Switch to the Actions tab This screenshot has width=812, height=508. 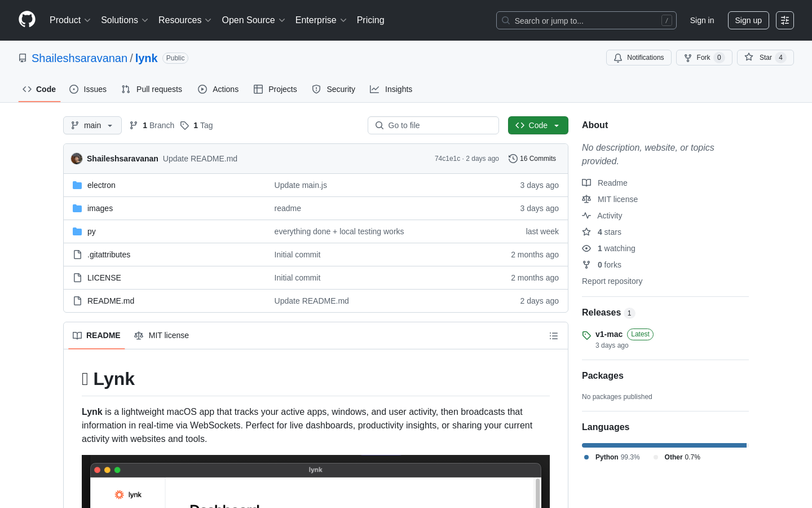[218, 89]
